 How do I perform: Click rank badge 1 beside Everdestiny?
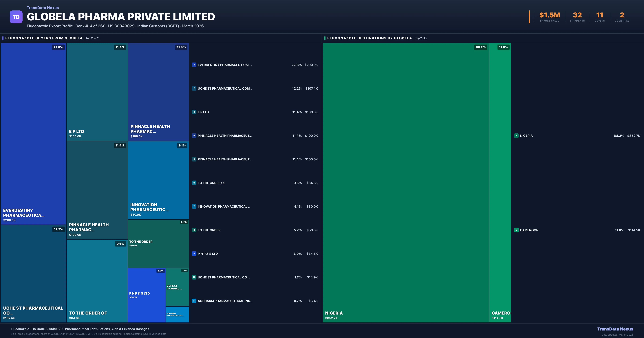coord(194,65)
